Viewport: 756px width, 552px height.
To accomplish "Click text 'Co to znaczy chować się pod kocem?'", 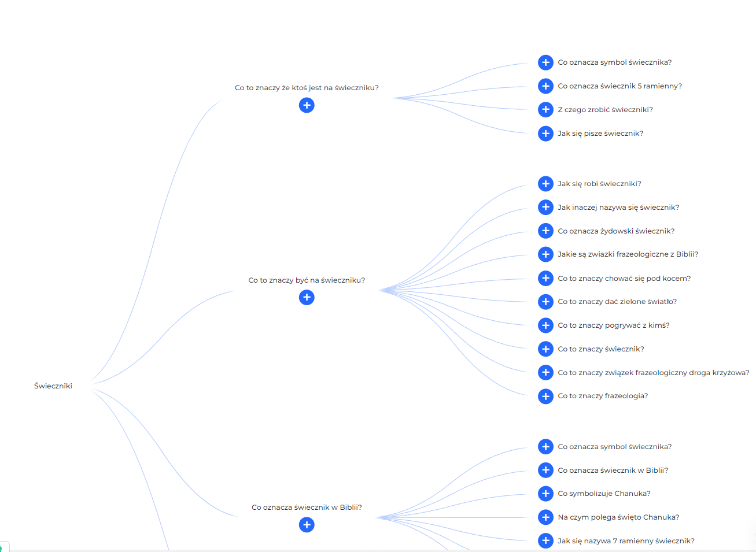I will 624,279.
